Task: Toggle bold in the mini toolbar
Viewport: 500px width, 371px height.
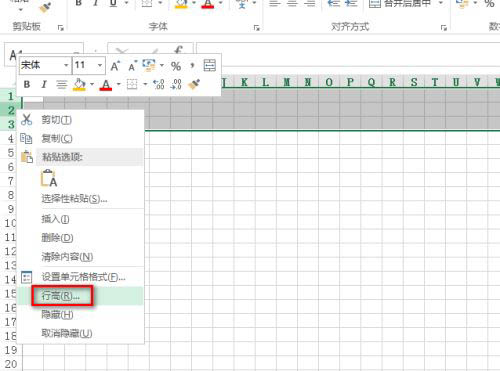Action: pyautogui.click(x=27, y=84)
